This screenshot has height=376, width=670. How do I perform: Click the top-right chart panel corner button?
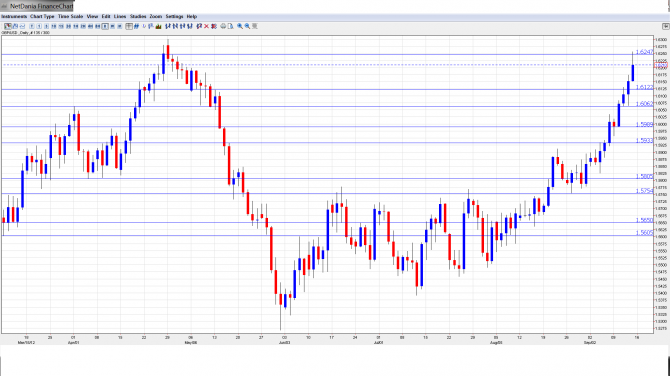[x=665, y=26]
